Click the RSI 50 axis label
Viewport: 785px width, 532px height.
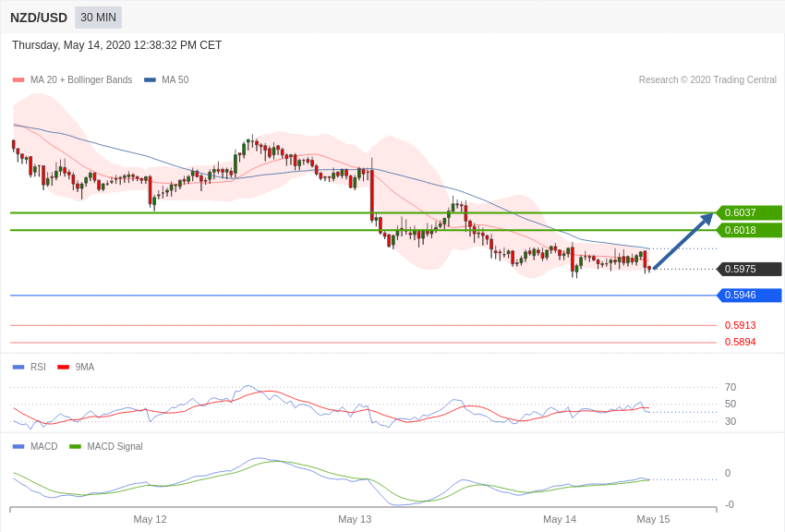coord(731,404)
